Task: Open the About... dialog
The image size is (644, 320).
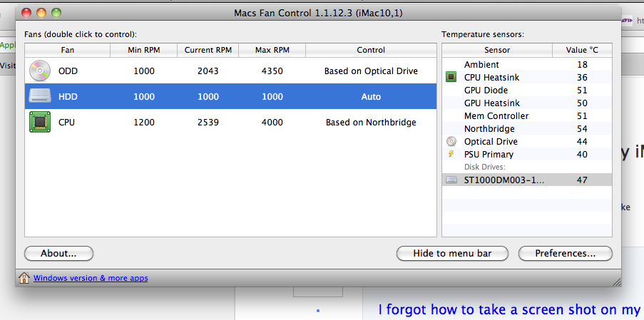Action: point(58,254)
